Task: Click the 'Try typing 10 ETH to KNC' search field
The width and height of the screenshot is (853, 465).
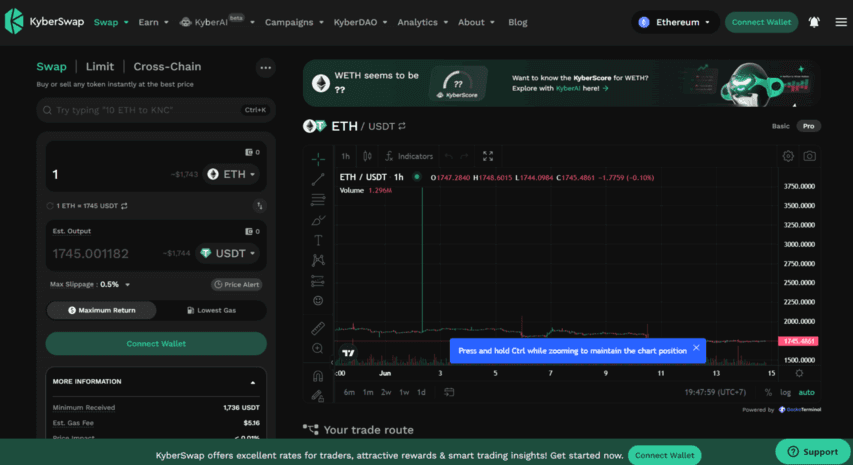Action: coord(156,110)
